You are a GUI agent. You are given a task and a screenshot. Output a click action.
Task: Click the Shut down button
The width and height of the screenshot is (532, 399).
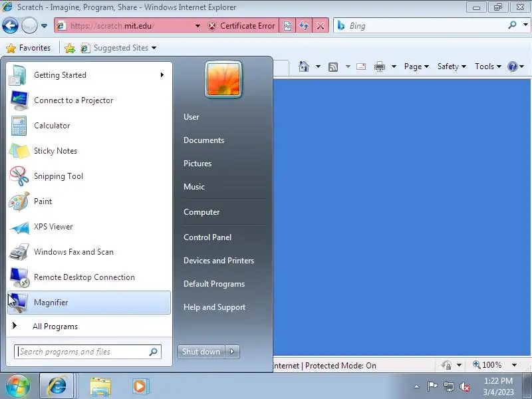point(201,352)
